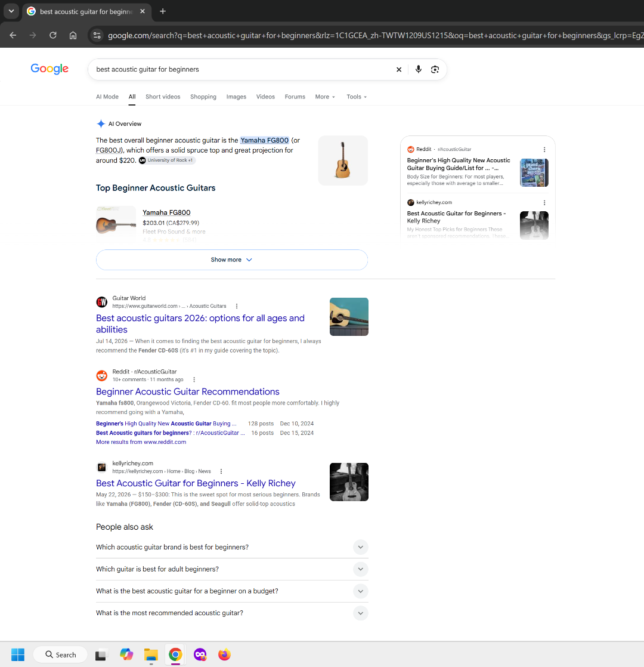644x667 pixels.
Task: Click the Guitar World favicon
Action: (101, 302)
